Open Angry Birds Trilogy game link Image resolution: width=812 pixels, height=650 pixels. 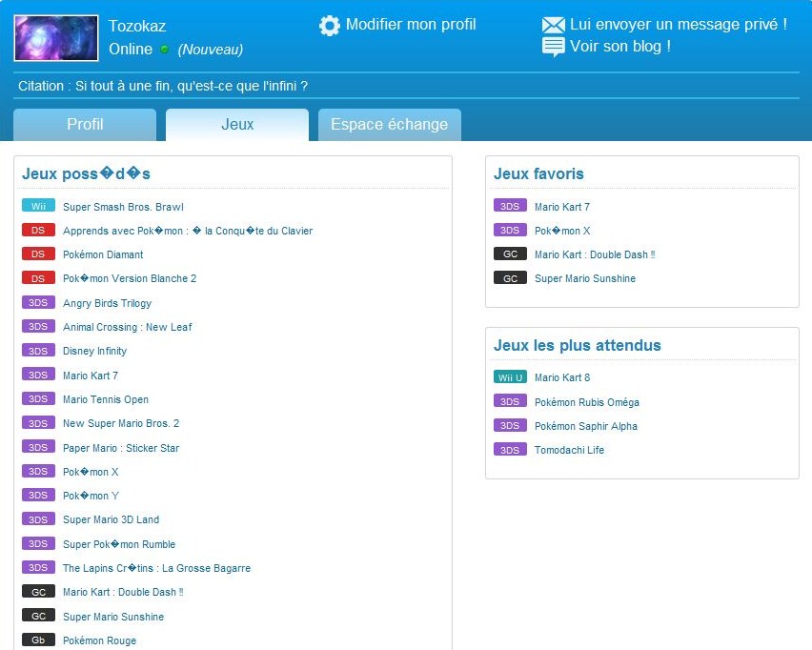[107, 303]
